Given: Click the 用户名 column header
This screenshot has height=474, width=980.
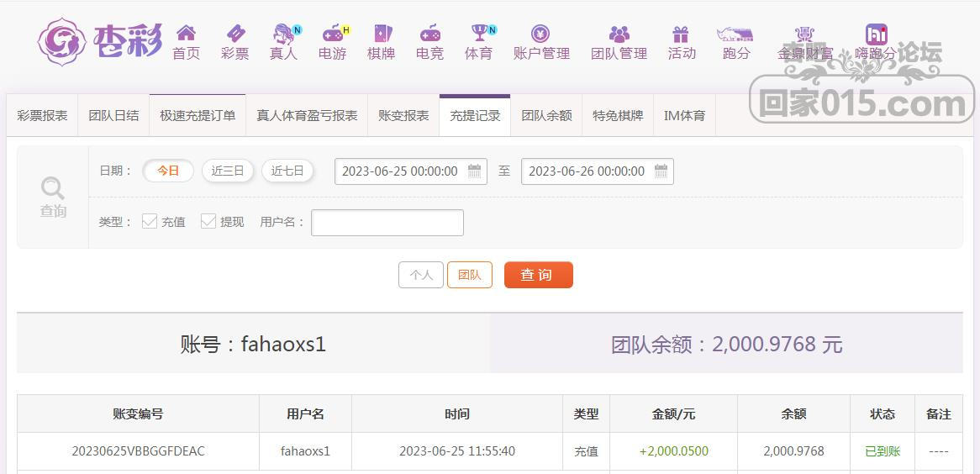Looking at the screenshot, I should (306, 414).
